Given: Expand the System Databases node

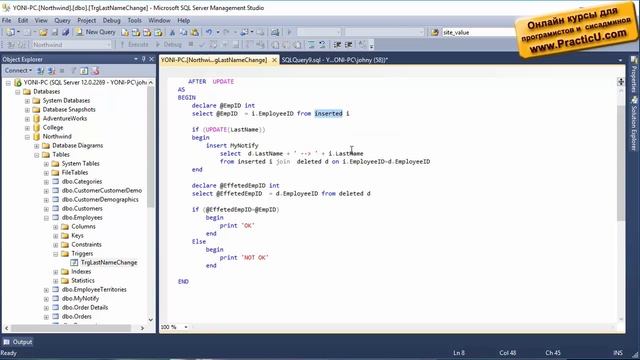Looking at the screenshot, I should [27, 100].
